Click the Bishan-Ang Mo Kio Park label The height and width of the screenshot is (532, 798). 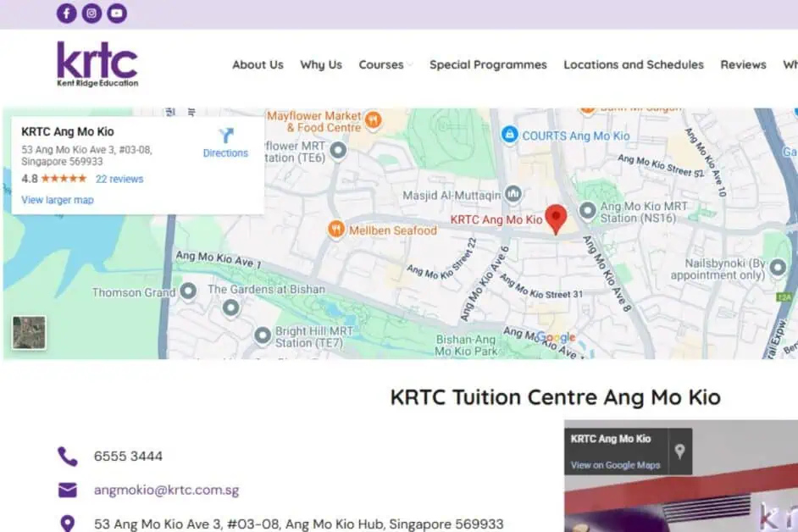click(466, 346)
